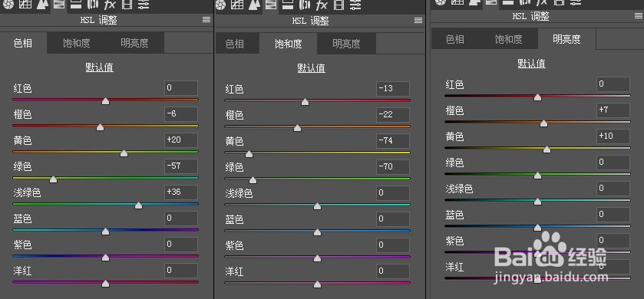Click saturation 橙色 slider handle at -22
The height and width of the screenshot is (299, 644).
[x=297, y=128]
